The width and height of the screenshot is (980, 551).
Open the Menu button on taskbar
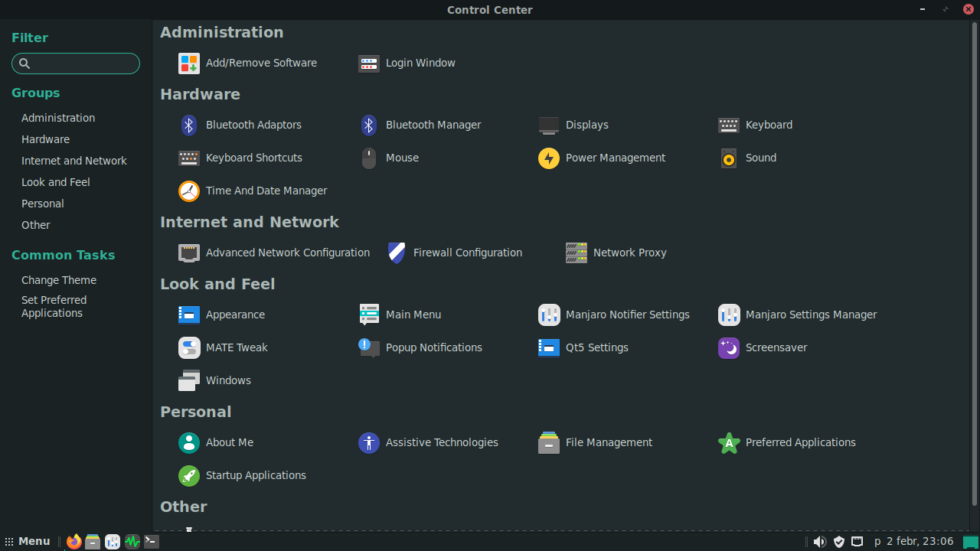point(28,541)
